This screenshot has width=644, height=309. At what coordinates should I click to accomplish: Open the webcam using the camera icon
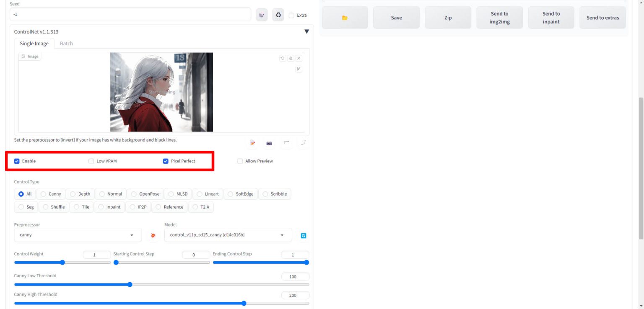tap(269, 143)
